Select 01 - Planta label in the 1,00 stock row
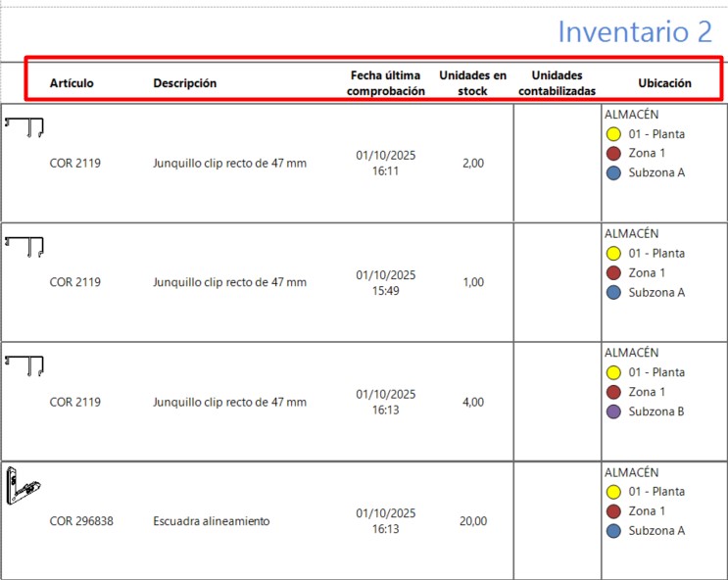The height and width of the screenshot is (580, 728). point(656,253)
